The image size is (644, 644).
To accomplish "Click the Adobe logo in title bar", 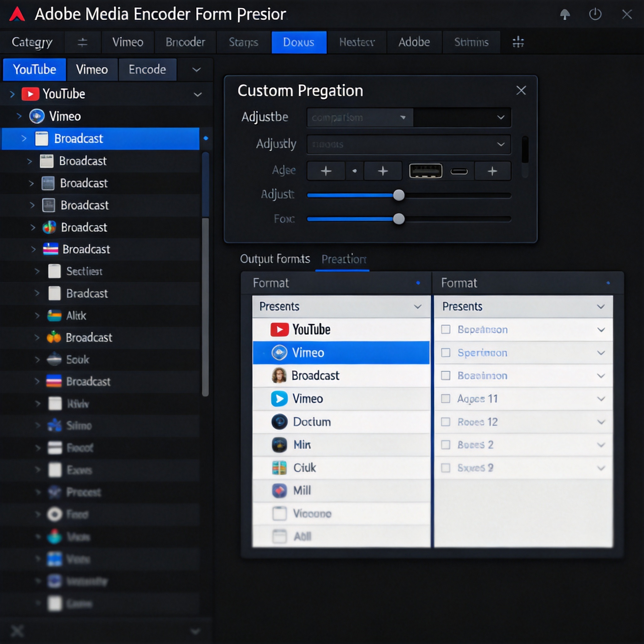I will [x=17, y=14].
